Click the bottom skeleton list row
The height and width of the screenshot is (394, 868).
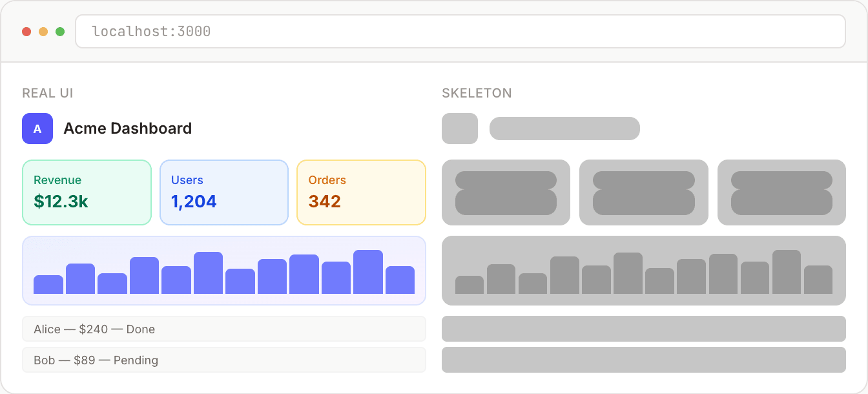coord(643,360)
